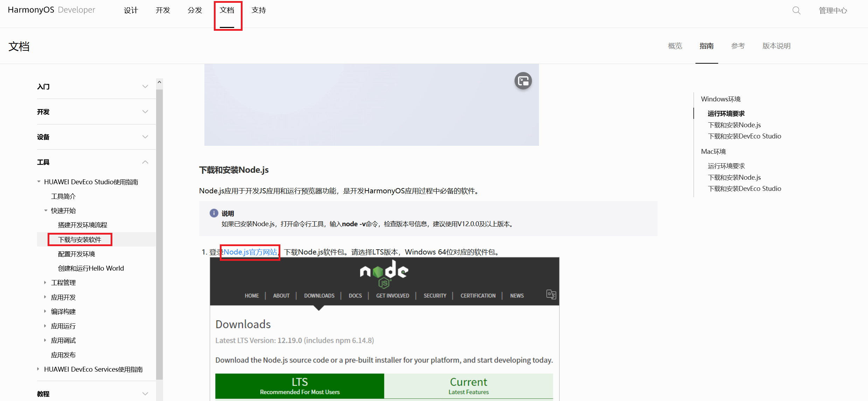Open the 开发 top navigation menu
The width and height of the screenshot is (868, 401).
163,10
